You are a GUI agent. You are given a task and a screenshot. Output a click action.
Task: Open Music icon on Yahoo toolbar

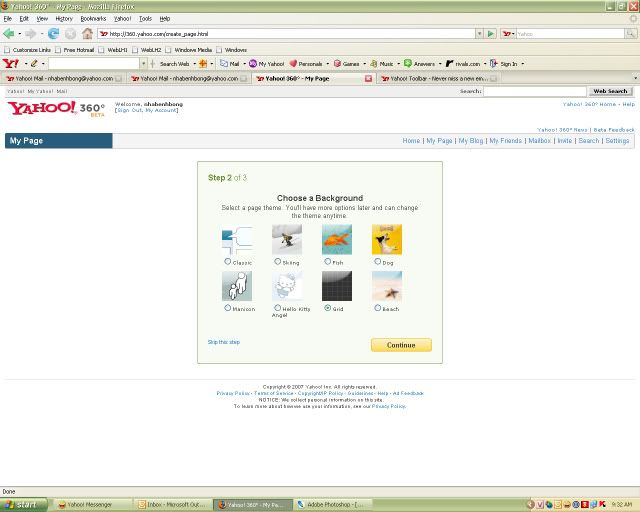point(373,64)
